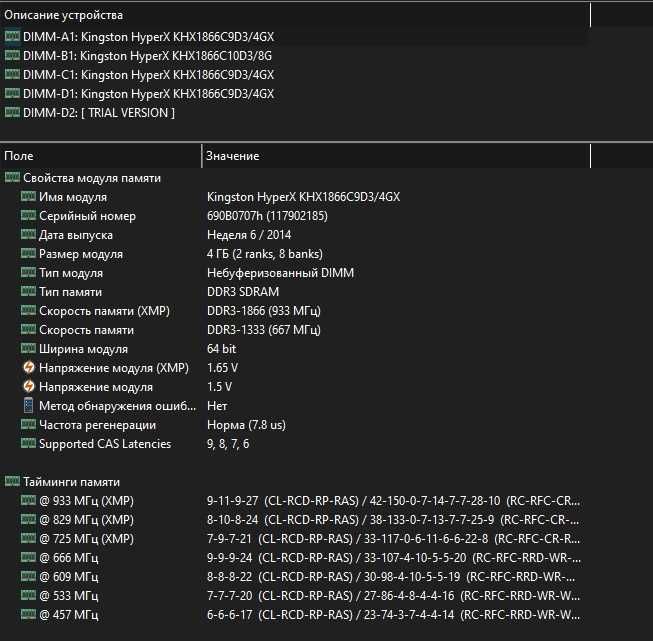Click the icon beside @ 666 МГц
This screenshot has width=653, height=641.
click(x=28, y=557)
